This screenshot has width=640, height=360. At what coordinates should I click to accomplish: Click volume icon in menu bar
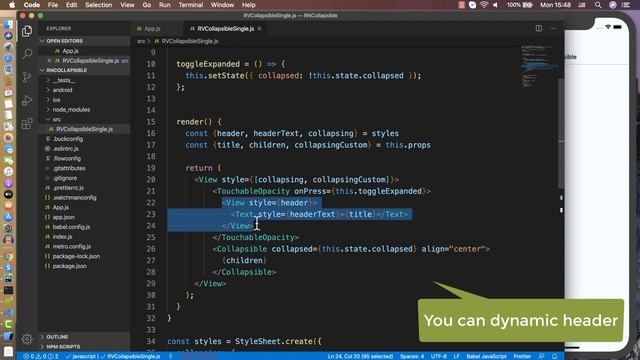495,5
